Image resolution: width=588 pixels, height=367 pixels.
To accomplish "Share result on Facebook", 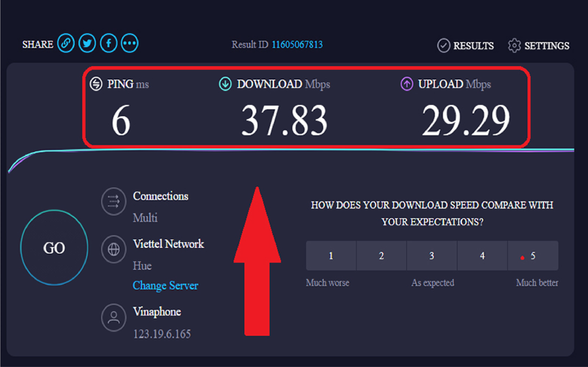I will [109, 43].
